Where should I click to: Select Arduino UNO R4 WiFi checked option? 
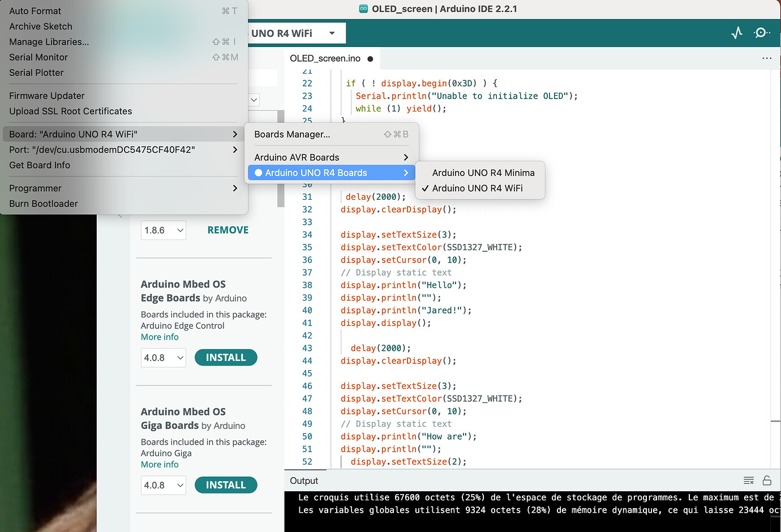(477, 188)
